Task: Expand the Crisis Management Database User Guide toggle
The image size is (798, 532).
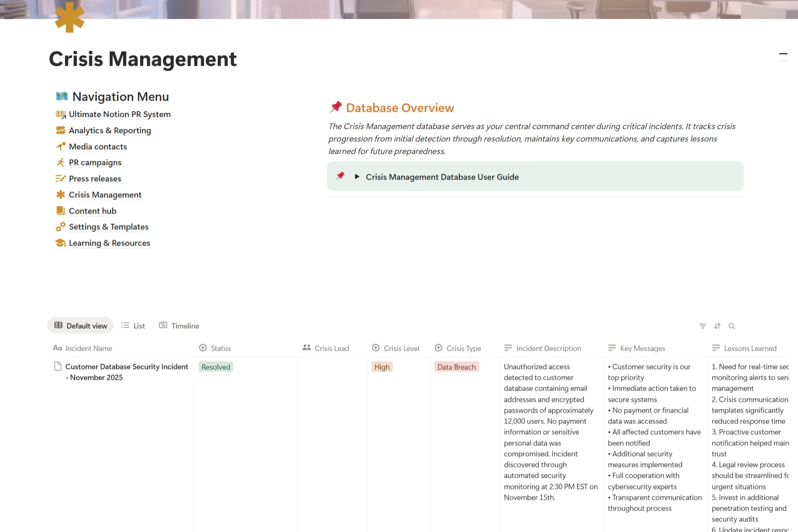Action: [x=357, y=177]
